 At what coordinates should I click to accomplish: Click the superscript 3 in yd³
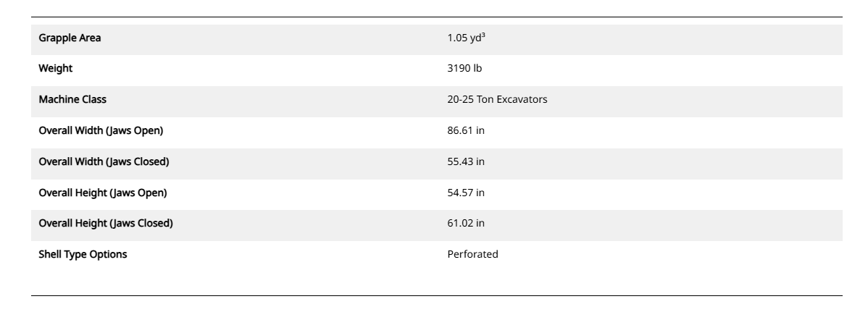pyautogui.click(x=483, y=35)
